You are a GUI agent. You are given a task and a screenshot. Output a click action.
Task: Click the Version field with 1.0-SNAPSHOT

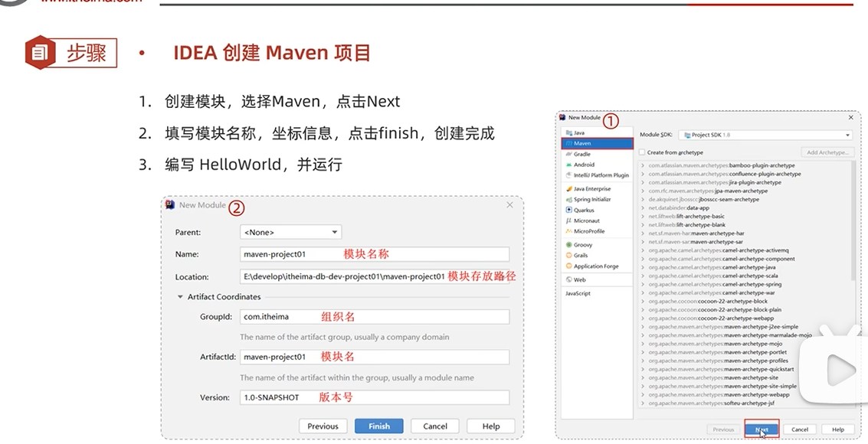click(x=374, y=397)
